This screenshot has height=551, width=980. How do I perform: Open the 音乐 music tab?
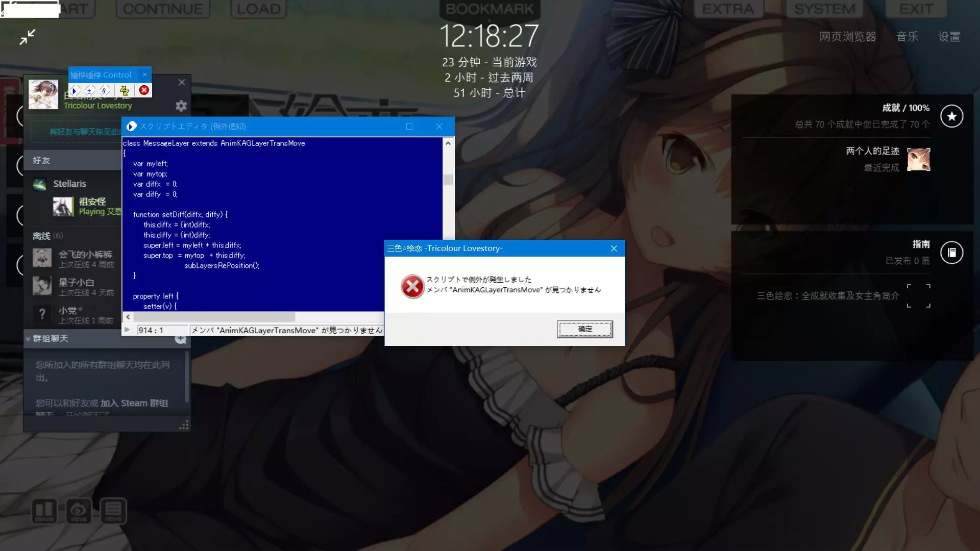(x=907, y=37)
